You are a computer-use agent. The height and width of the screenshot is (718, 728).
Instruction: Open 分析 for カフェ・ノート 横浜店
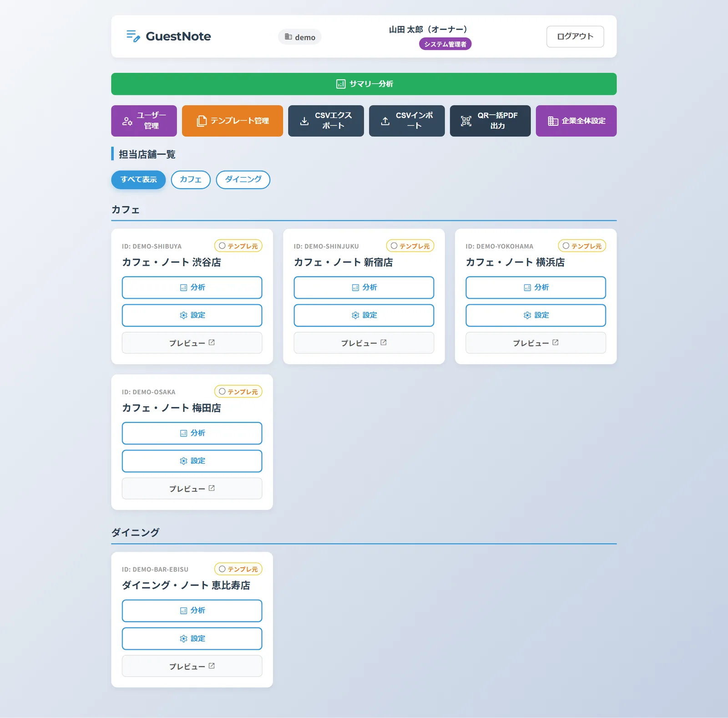tap(536, 287)
